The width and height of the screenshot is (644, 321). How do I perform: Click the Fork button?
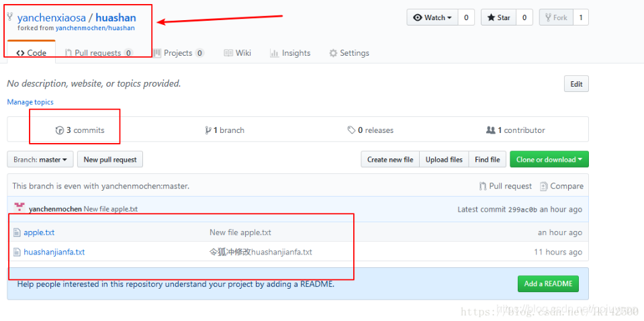click(x=556, y=17)
